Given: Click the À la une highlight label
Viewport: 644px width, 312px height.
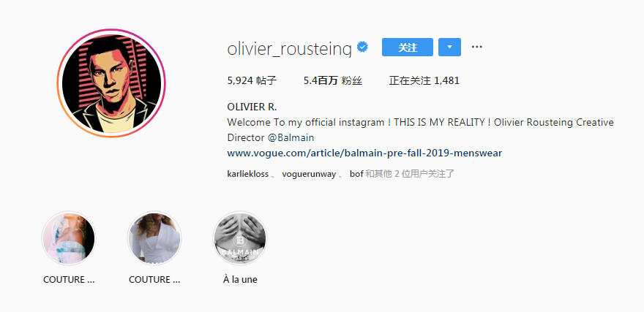Looking at the screenshot, I should point(240,280).
